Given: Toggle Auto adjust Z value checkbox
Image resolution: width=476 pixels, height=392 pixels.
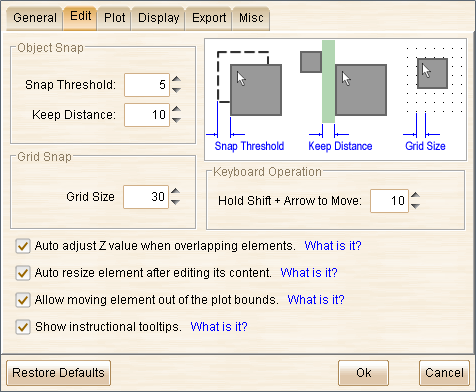Looking at the screenshot, I should pos(23,246).
